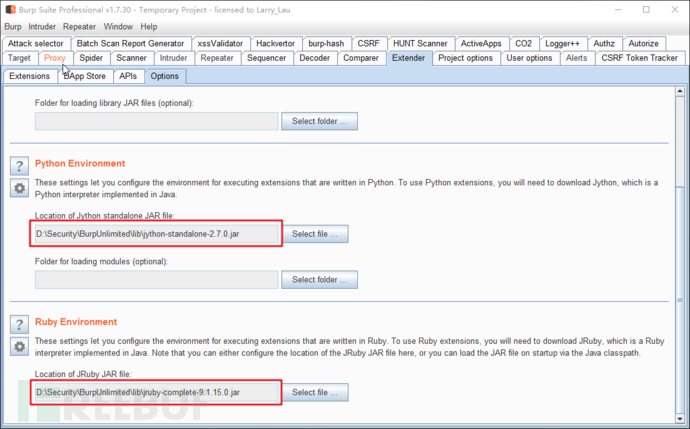Screen dimensions: 690x429
Task: Open the BApp Store sub-tab
Action: 85,76
